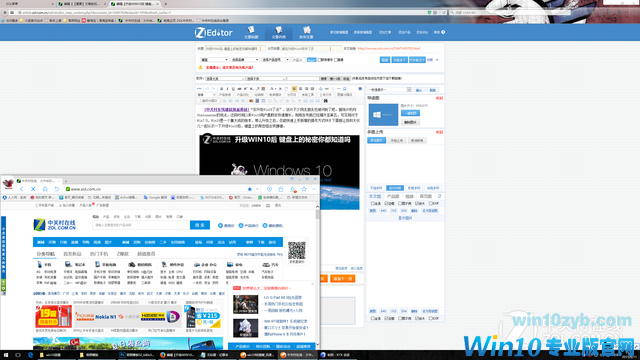The height and width of the screenshot is (360, 640).
Task: Toggle italic formatting in the article editor
Action: pyautogui.click(x=227, y=89)
